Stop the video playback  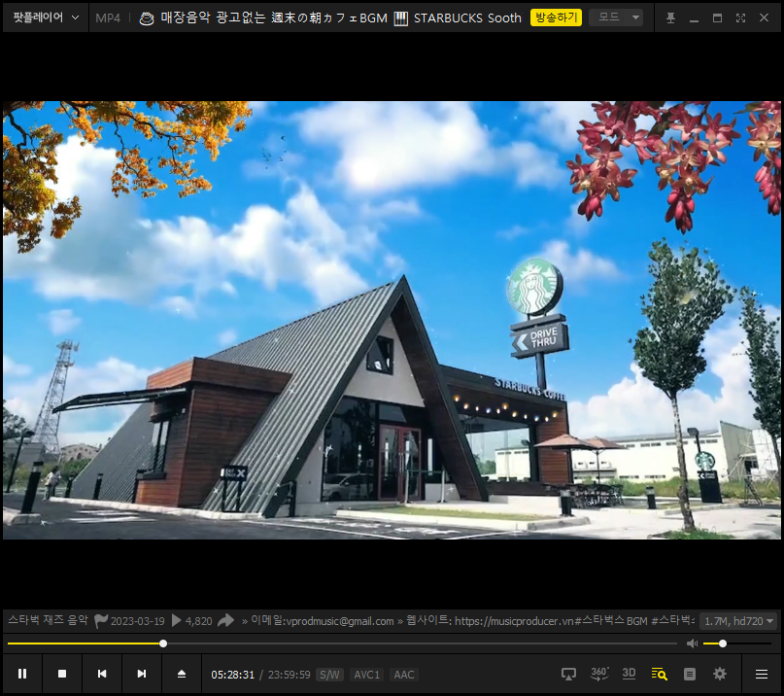tap(62, 674)
